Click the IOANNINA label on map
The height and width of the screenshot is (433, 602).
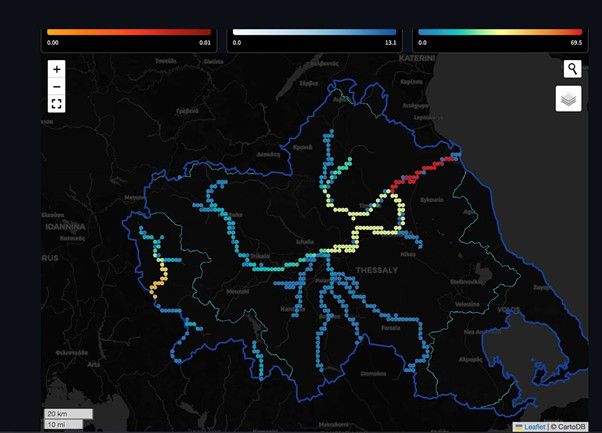pos(62,227)
